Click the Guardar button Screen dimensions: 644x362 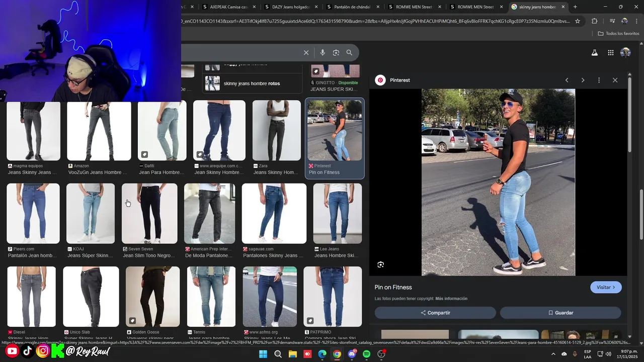(560, 313)
